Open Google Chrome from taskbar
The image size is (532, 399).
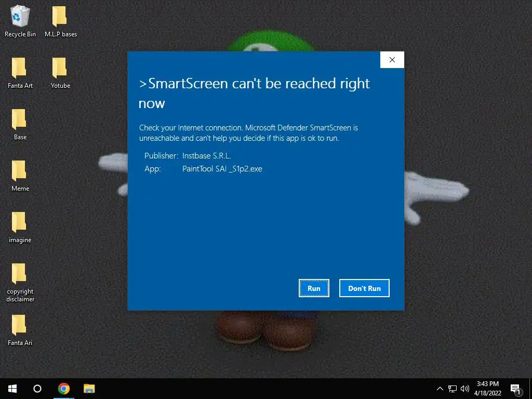point(64,389)
